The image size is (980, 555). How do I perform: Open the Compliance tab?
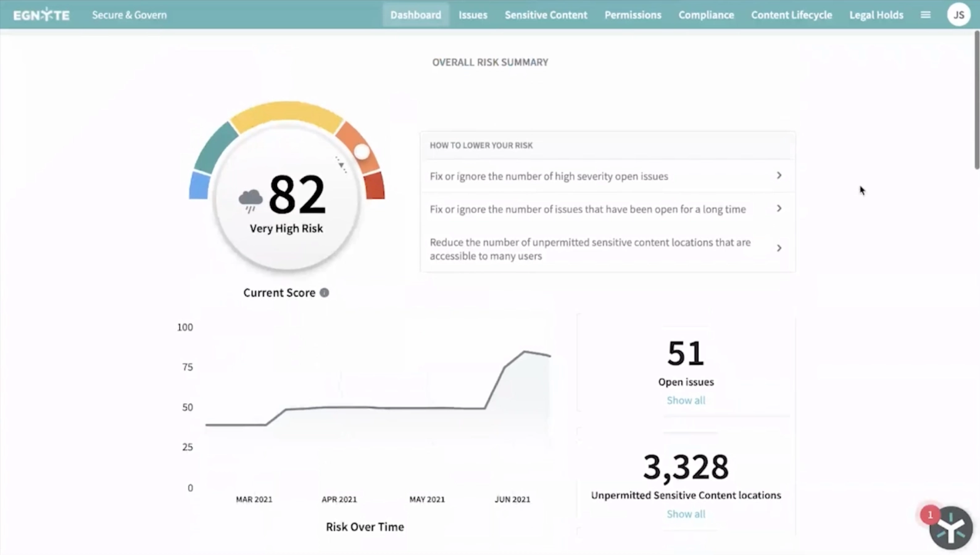pyautogui.click(x=706, y=15)
